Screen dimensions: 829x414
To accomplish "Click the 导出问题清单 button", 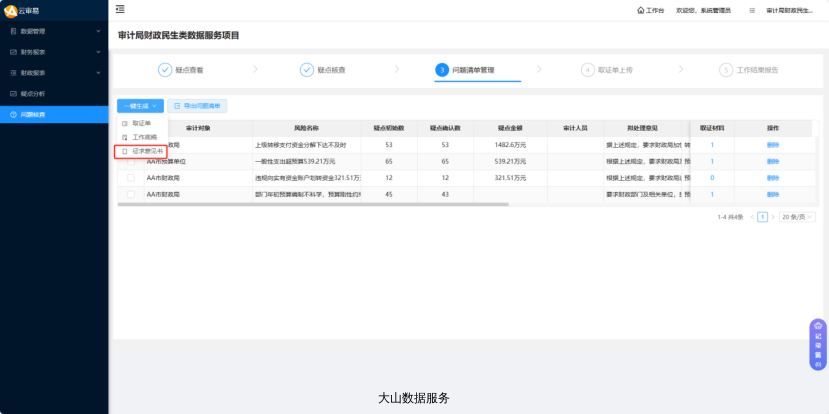I will coord(198,105).
